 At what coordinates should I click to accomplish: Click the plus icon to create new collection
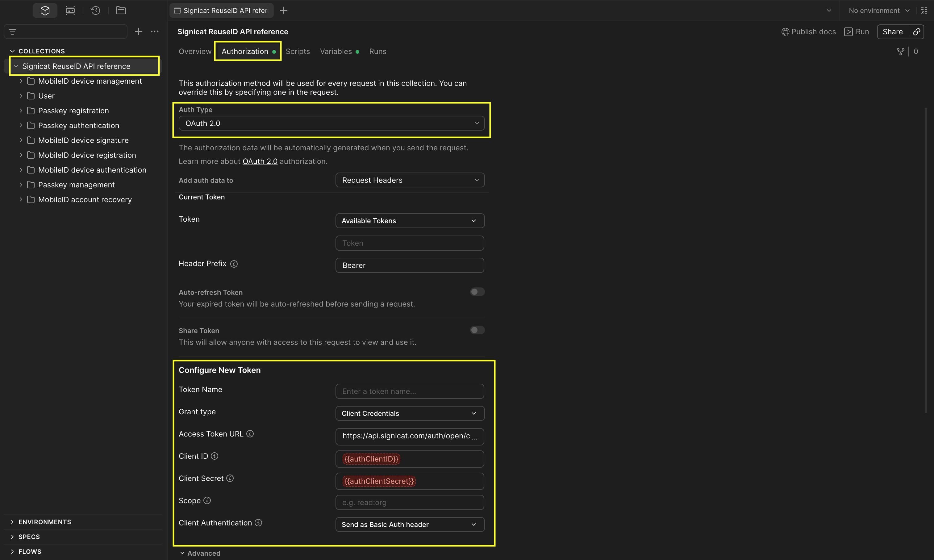[139, 32]
